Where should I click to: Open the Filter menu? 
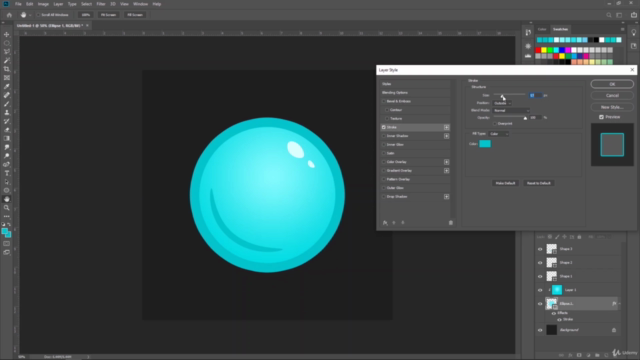coord(101,4)
